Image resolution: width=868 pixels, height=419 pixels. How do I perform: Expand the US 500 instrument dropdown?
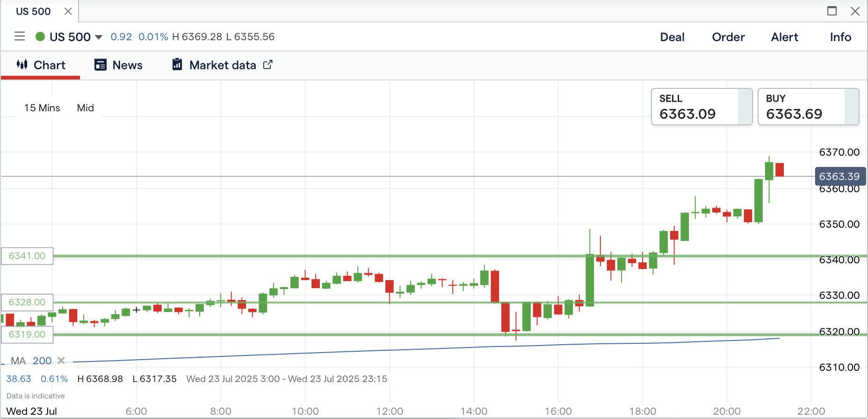99,37
